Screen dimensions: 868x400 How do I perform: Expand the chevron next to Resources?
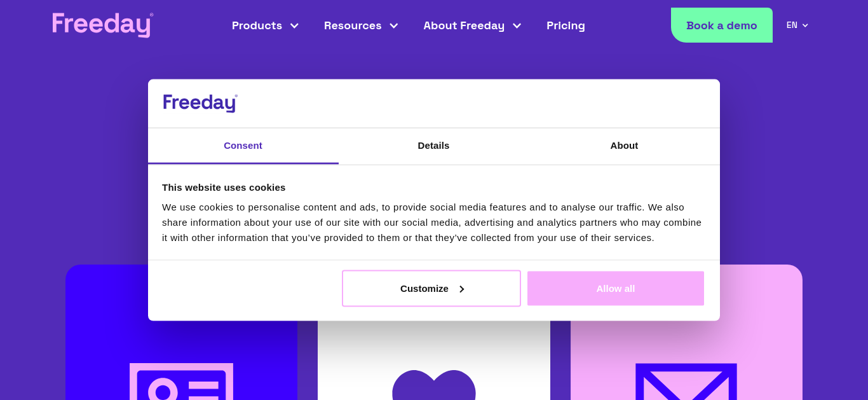click(x=393, y=25)
